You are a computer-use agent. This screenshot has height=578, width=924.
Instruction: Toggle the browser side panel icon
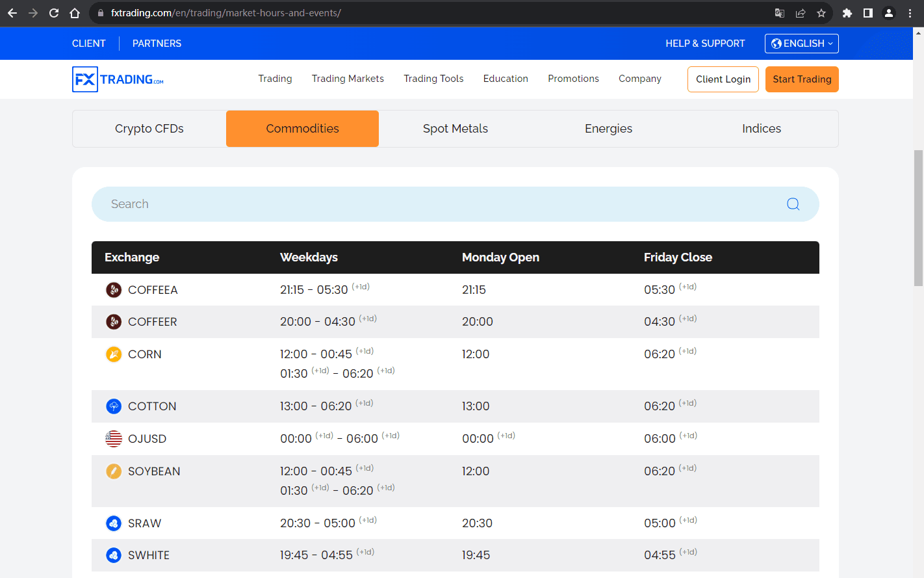868,13
